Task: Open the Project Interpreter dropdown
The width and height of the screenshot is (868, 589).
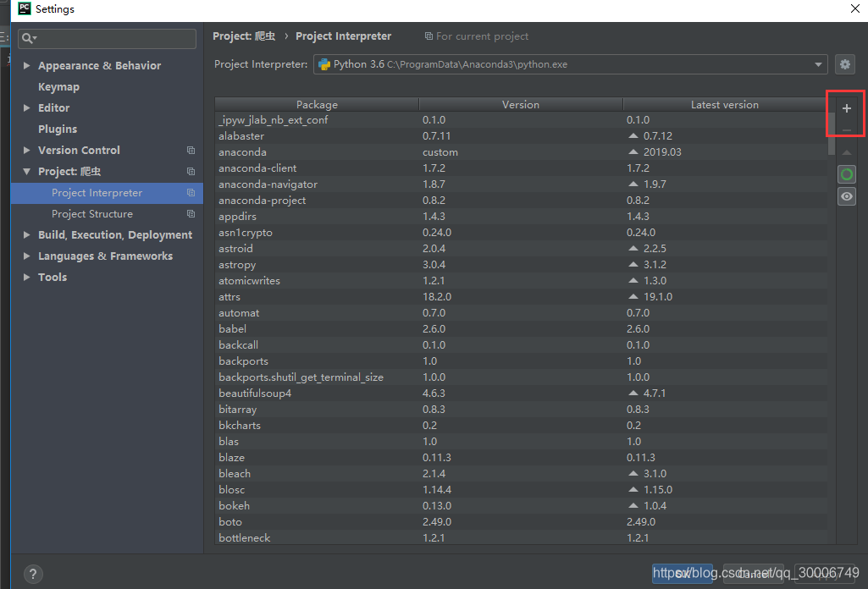Action: point(818,64)
